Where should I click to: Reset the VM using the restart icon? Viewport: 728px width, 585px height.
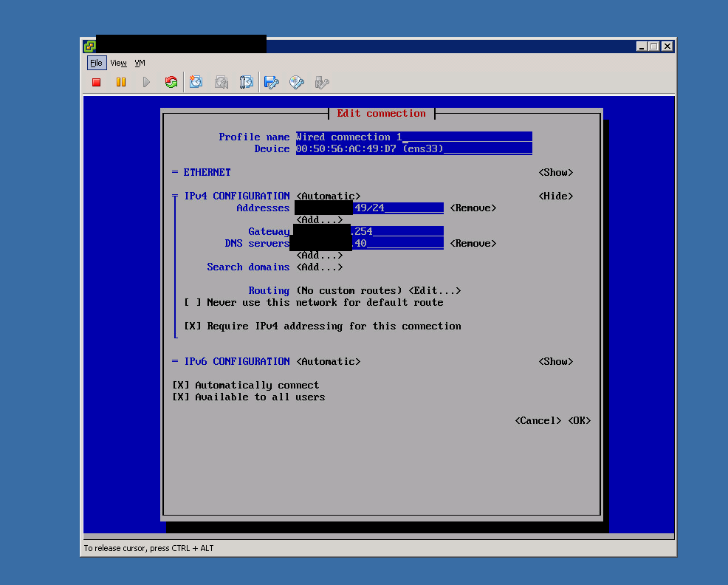coord(171,82)
